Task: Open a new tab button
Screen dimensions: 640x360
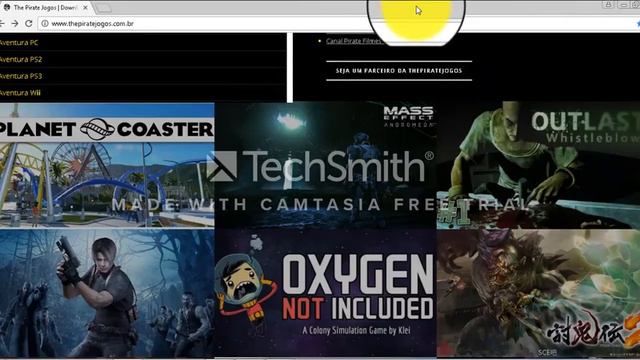Action: click(x=103, y=8)
